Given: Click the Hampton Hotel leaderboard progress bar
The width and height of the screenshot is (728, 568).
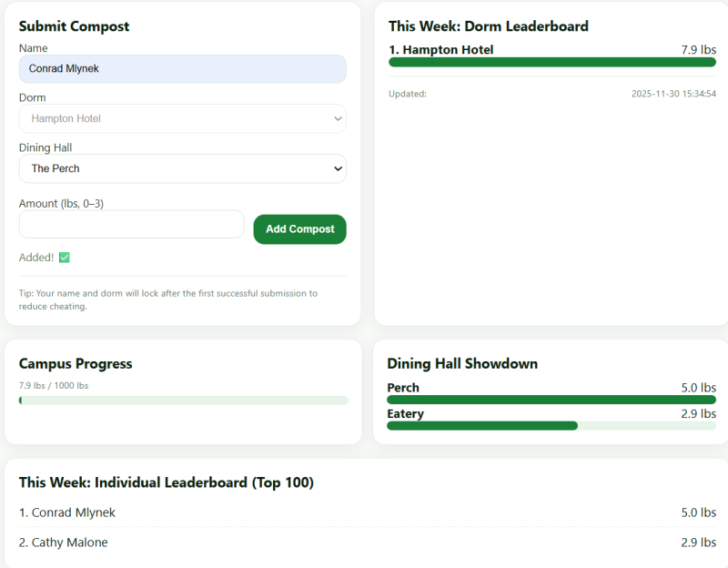Looking at the screenshot, I should 551,62.
